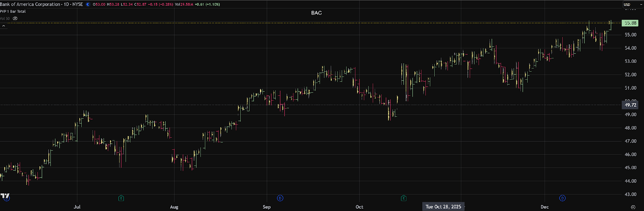Click the Tue Oct 28, 2025 date label
The width and height of the screenshot is (644, 211).
click(x=443, y=207)
